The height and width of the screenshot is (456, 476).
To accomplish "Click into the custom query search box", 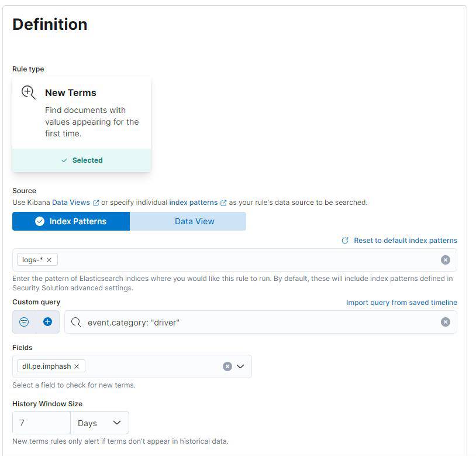I will click(x=257, y=322).
